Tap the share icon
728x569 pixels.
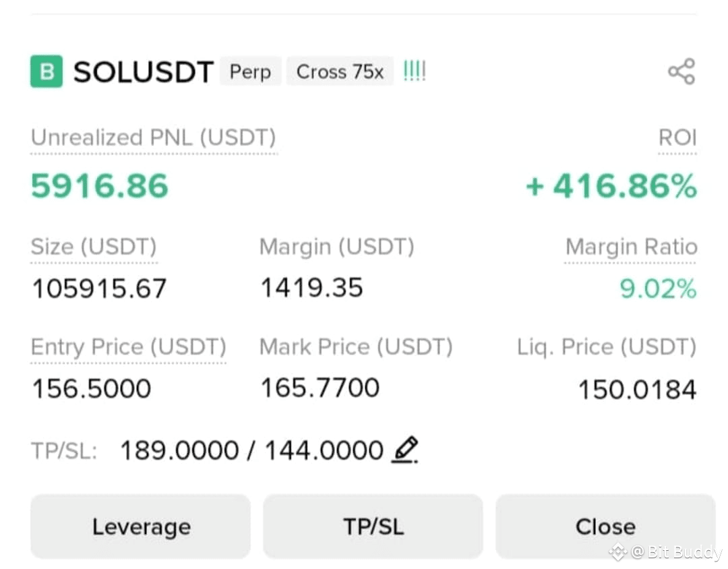[681, 71]
